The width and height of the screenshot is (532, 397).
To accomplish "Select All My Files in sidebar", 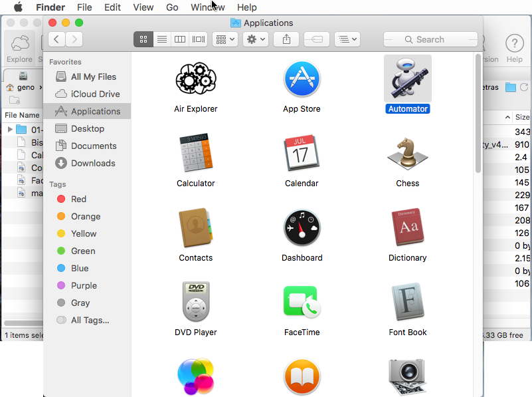I will click(87, 76).
